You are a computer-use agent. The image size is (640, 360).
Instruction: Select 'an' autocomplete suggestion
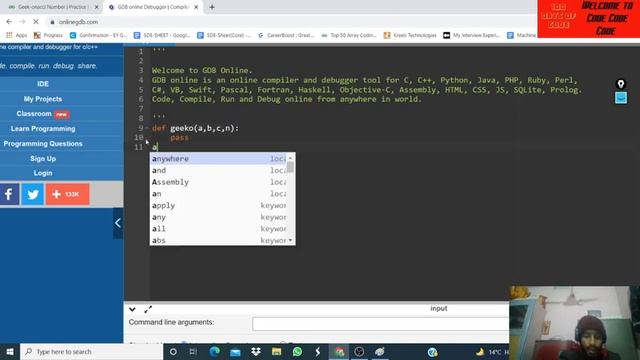coord(219,194)
